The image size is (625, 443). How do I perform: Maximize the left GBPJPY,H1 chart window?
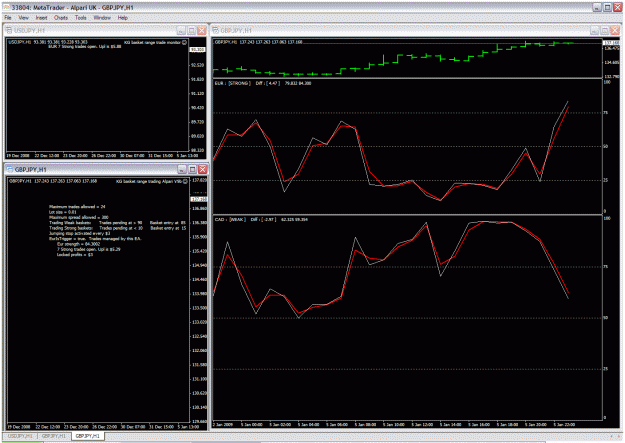pos(192,169)
